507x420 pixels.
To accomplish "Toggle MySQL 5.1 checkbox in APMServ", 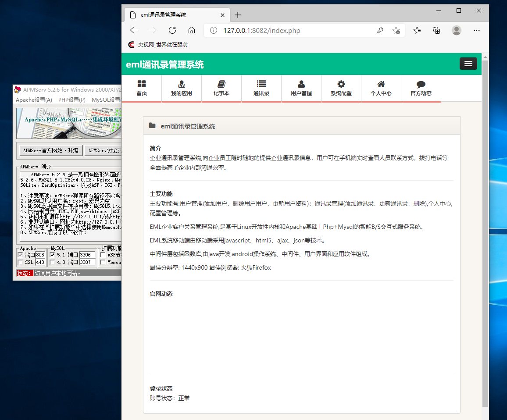I will click(52, 255).
